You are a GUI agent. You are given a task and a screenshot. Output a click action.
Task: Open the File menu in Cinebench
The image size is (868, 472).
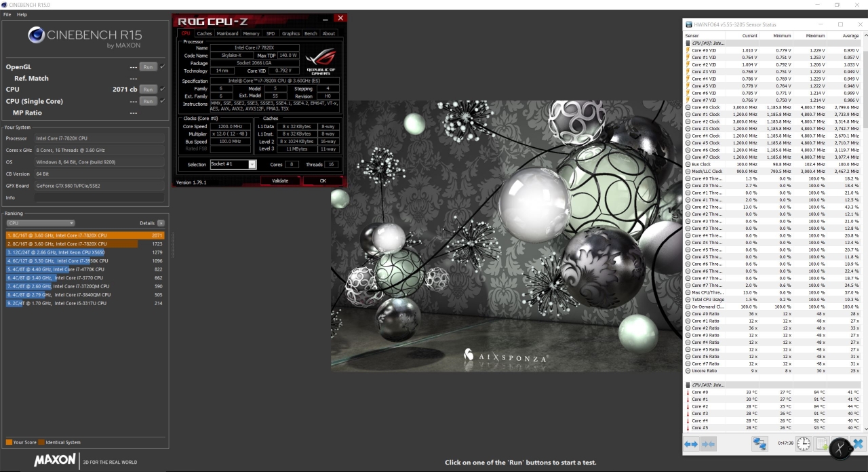click(7, 14)
